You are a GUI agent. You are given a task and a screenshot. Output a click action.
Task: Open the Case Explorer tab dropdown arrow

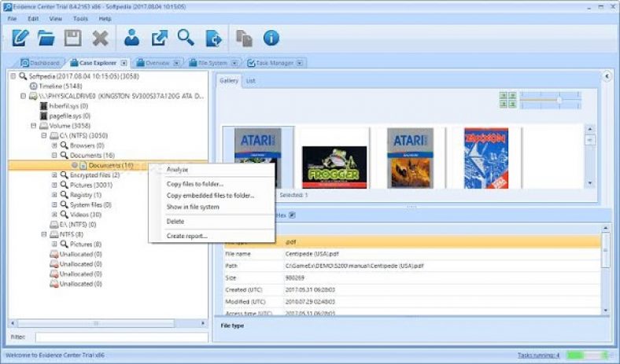[124, 63]
